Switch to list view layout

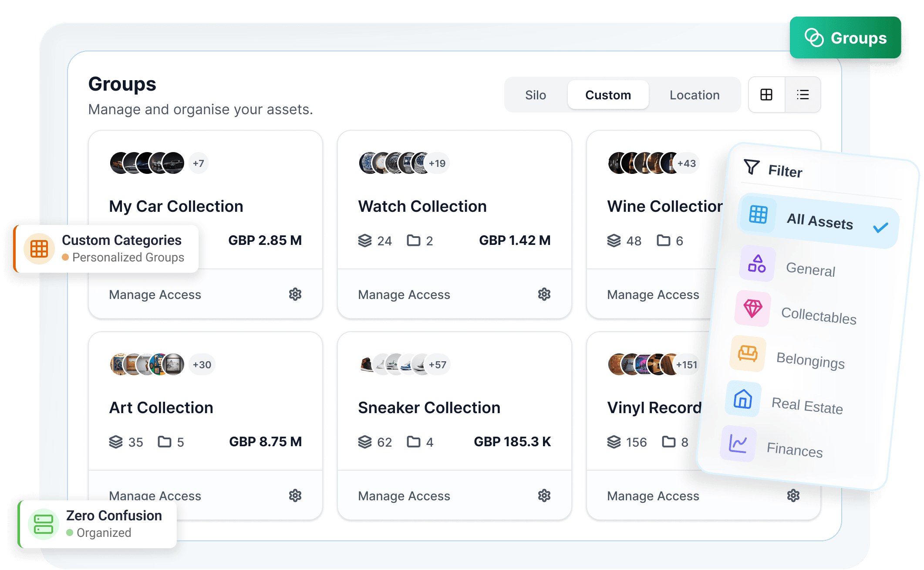click(x=803, y=95)
